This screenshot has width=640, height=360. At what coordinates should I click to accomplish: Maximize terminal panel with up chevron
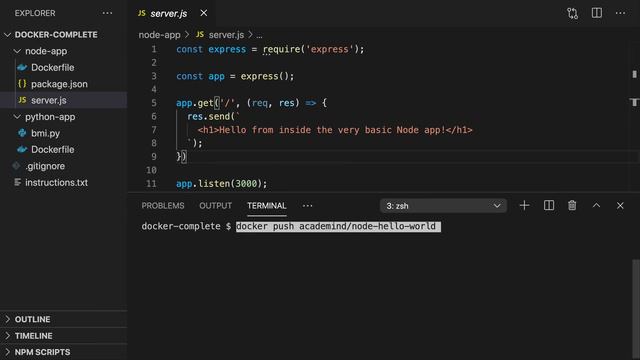(x=596, y=205)
